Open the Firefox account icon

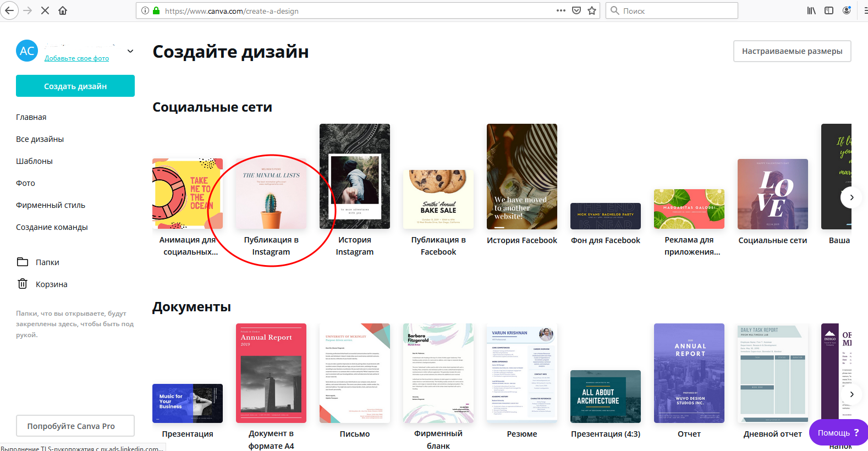coord(847,10)
